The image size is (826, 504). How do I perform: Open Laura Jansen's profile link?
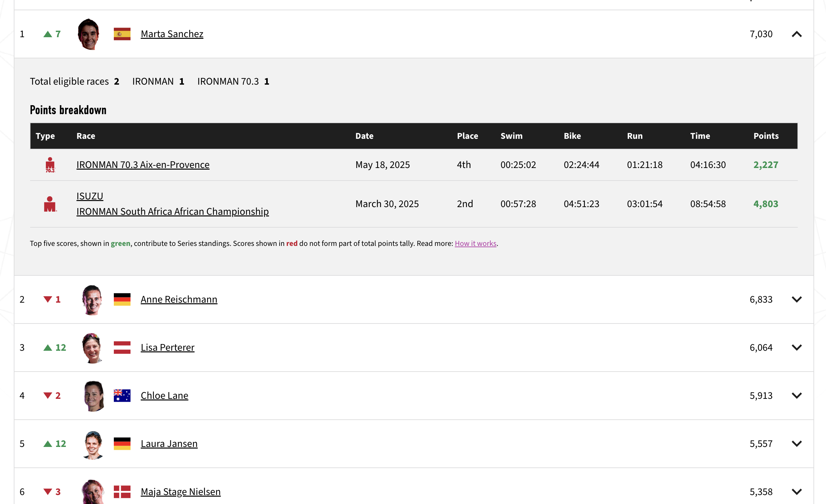169,444
